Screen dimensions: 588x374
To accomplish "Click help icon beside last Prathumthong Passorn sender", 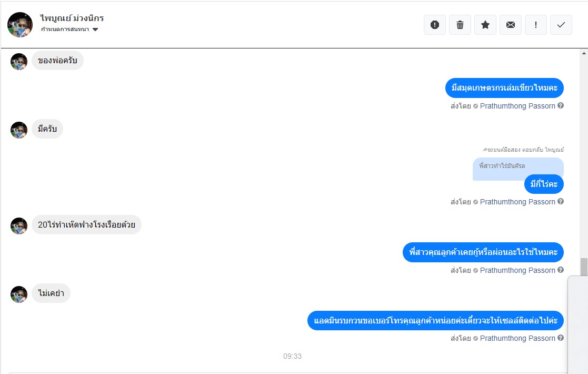I will [x=561, y=338].
